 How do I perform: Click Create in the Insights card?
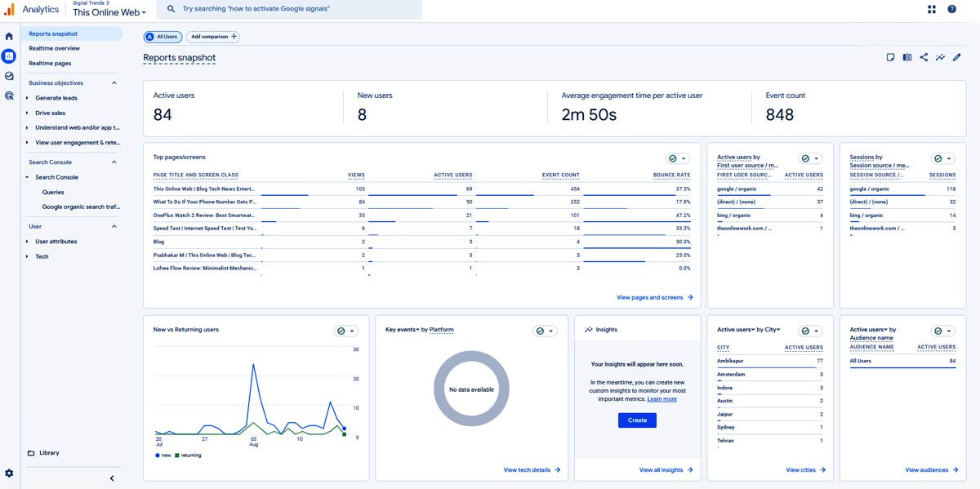pos(636,420)
